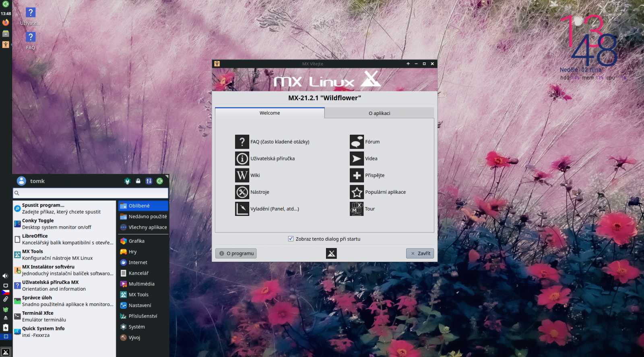This screenshot has height=357, width=644.
Task: Click the Zavřít button
Action: coord(420,253)
